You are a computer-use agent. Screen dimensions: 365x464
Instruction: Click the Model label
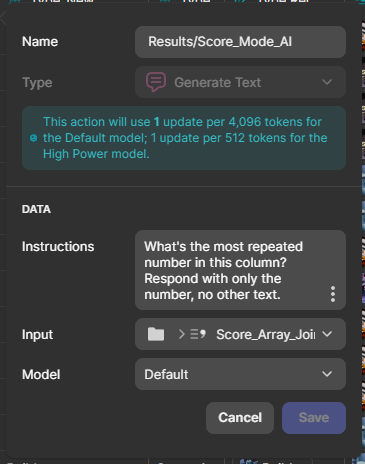click(41, 374)
